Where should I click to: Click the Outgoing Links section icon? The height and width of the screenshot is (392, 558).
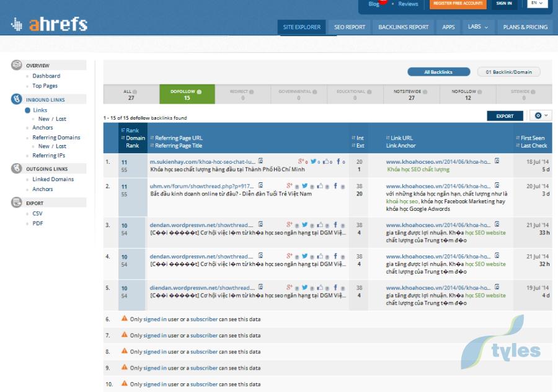click(16, 168)
